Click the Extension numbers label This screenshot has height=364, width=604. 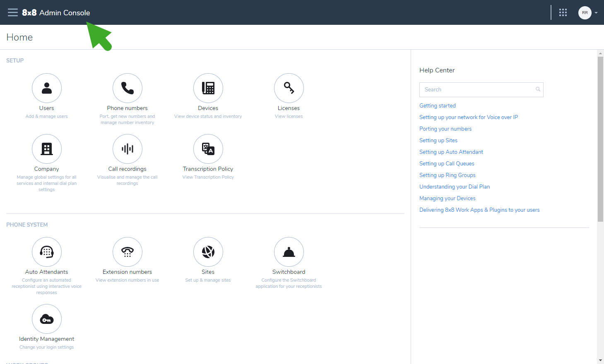pyautogui.click(x=128, y=272)
